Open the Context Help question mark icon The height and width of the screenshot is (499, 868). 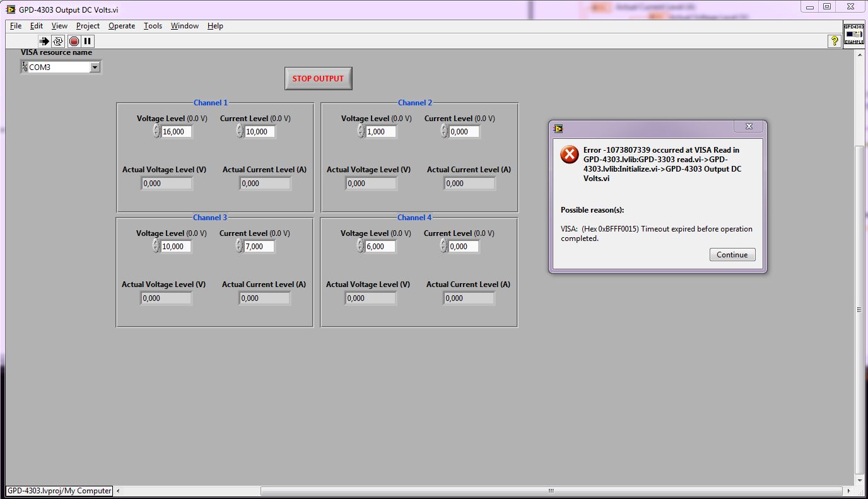point(835,41)
